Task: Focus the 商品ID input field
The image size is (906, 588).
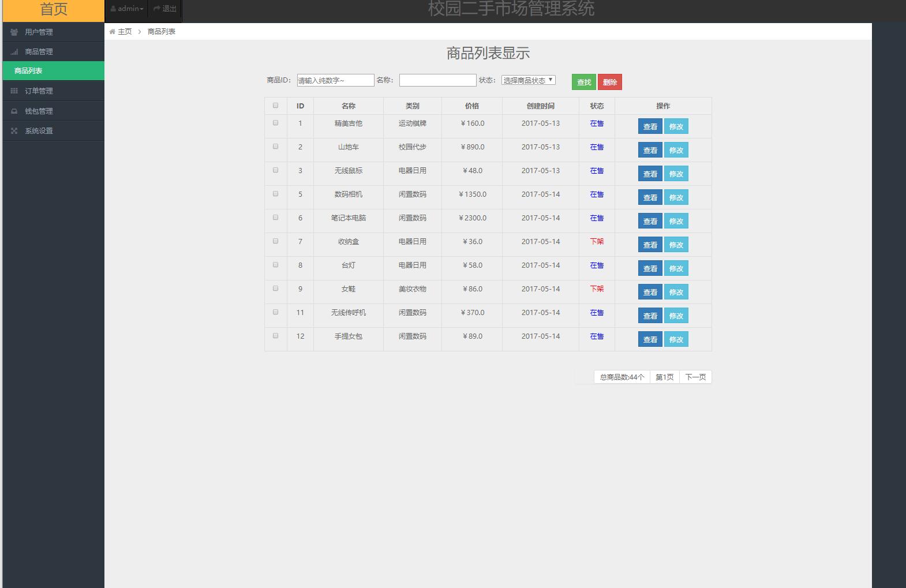Action: 335,80
